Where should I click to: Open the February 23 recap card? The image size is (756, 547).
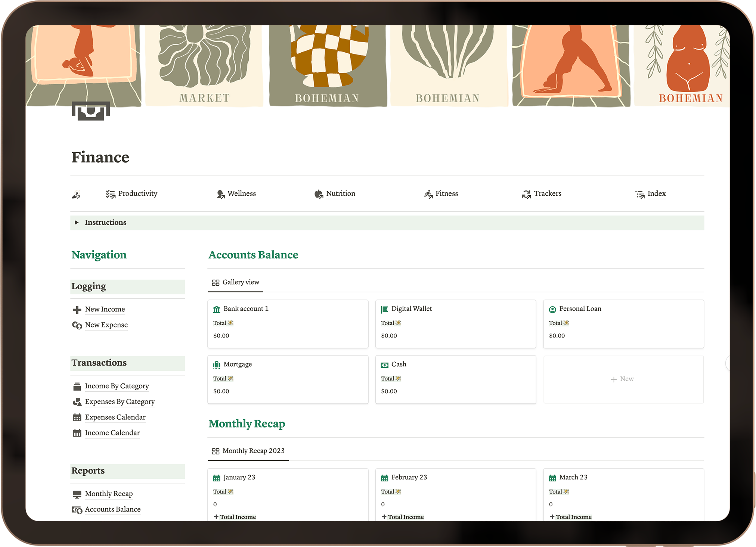[x=409, y=478]
